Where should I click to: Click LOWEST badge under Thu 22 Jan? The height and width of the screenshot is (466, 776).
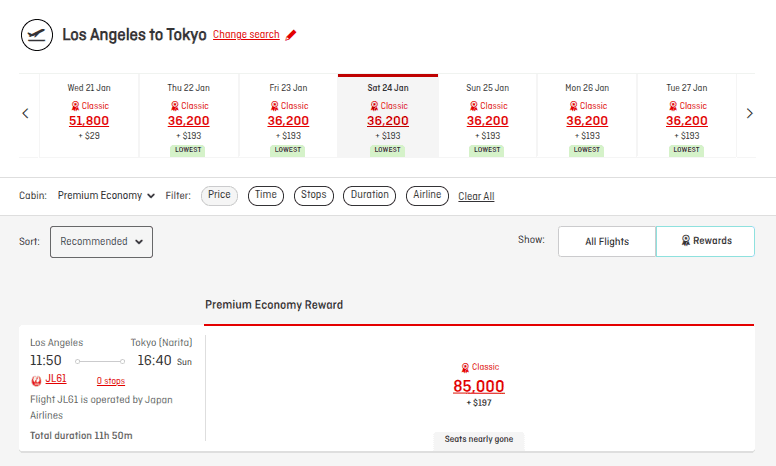[188, 150]
